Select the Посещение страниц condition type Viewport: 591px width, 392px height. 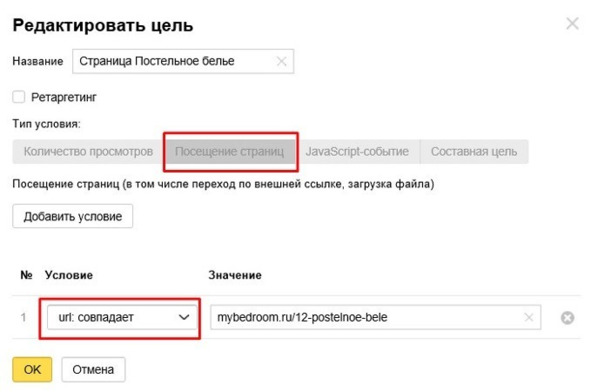tap(230, 152)
